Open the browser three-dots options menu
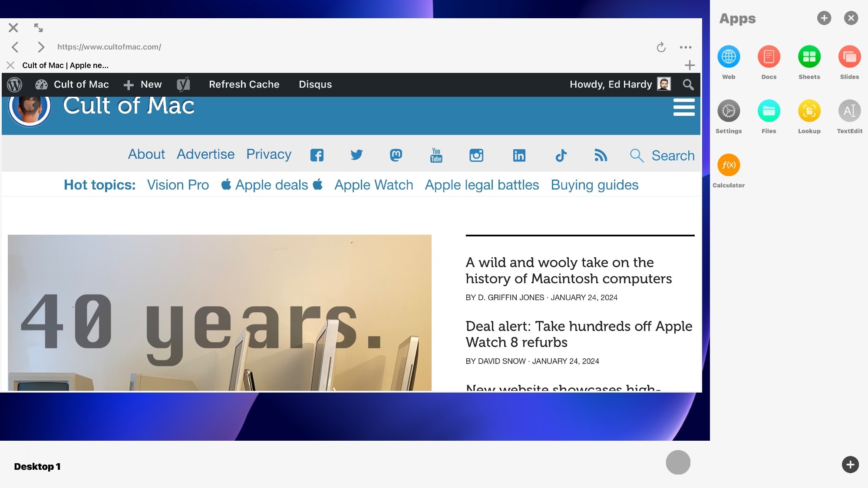The image size is (868, 488). coord(686,47)
